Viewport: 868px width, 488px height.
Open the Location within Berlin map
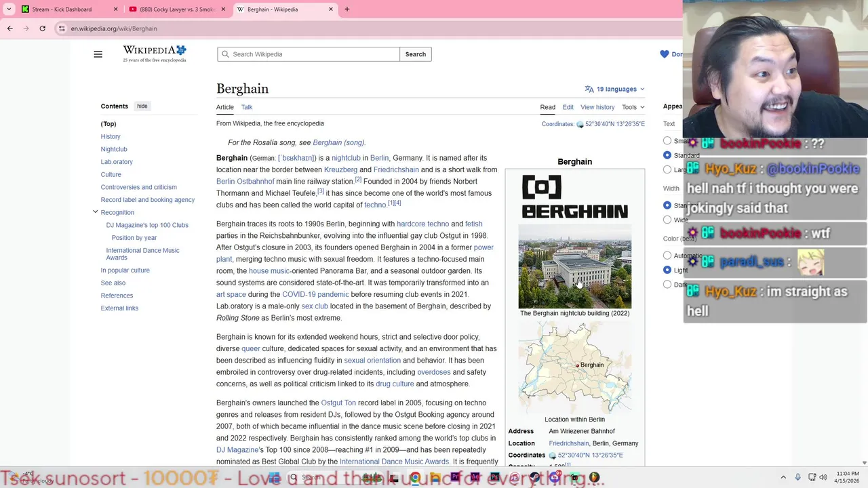pyautogui.click(x=575, y=367)
